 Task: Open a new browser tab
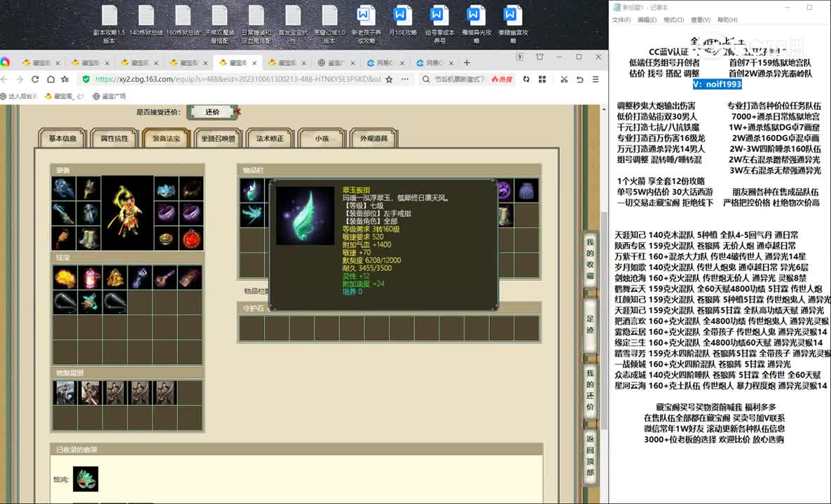point(467,62)
